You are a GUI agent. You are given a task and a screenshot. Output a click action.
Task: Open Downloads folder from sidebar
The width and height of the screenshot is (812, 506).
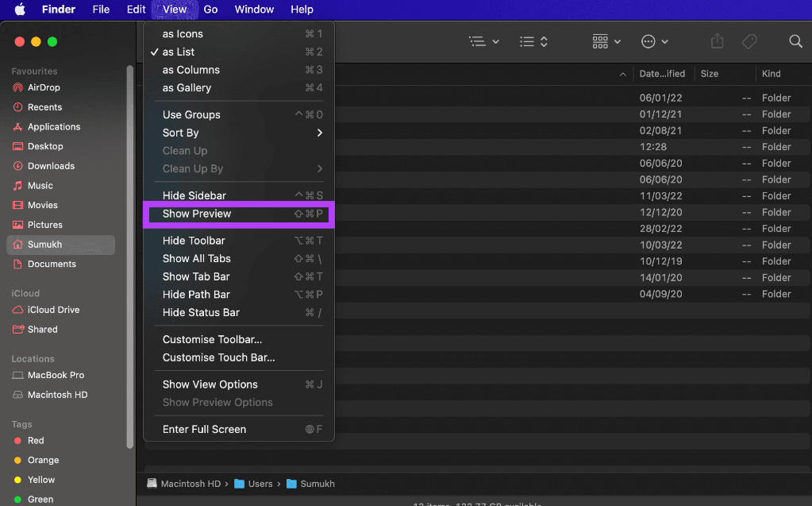[51, 166]
